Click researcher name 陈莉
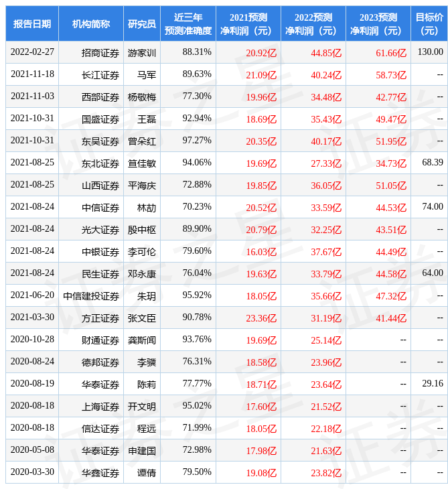The image size is (448, 489). 147,385
